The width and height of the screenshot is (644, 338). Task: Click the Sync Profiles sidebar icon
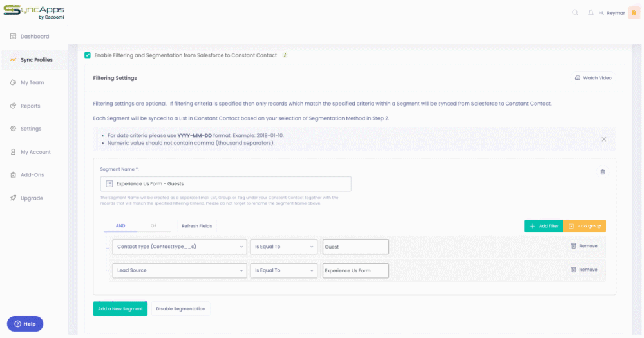click(13, 59)
